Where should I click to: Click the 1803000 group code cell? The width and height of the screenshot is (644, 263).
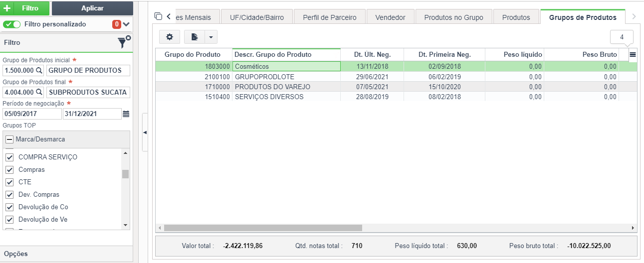[194, 66]
